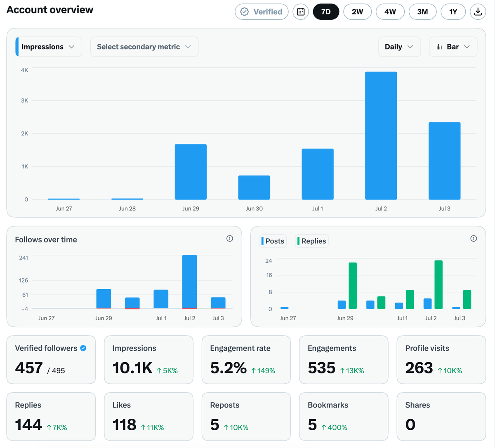The height and width of the screenshot is (448, 495).
Task: Select the 3M time range
Action: coord(422,12)
